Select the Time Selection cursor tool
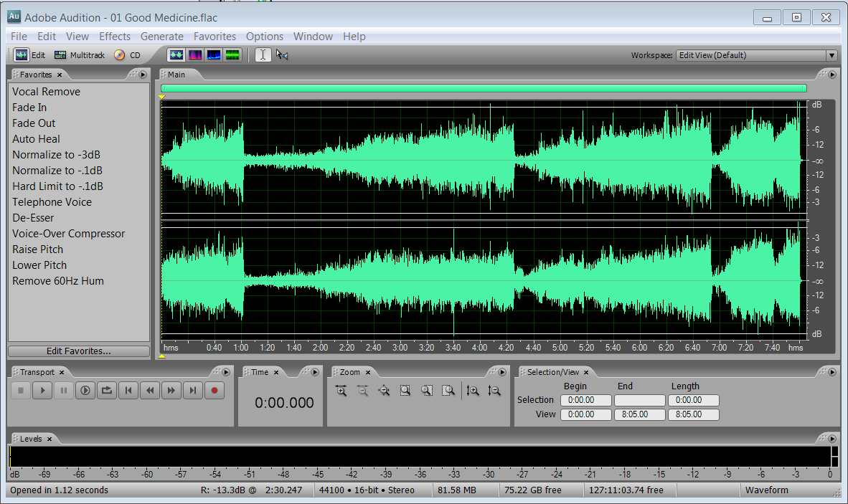848x504 pixels. [x=263, y=55]
